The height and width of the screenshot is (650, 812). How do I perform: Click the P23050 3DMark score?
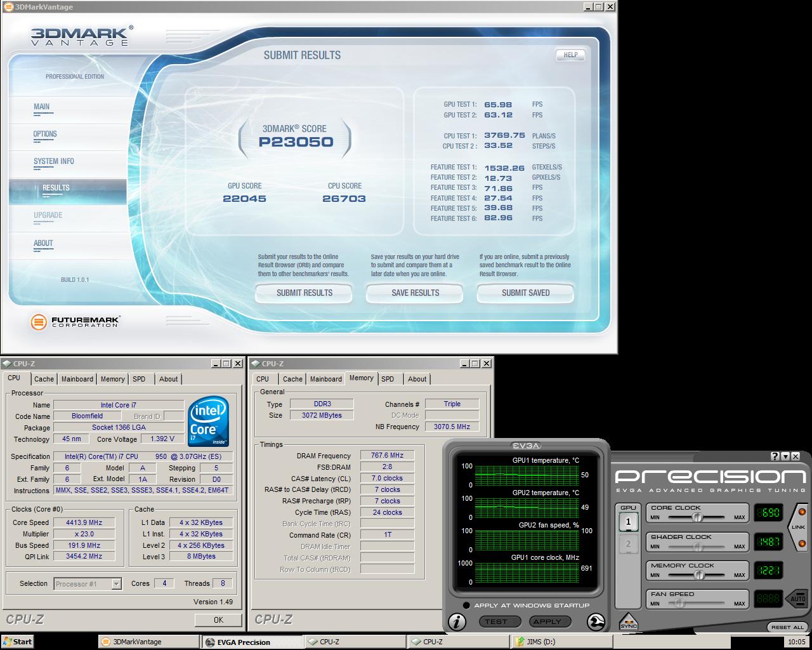296,142
